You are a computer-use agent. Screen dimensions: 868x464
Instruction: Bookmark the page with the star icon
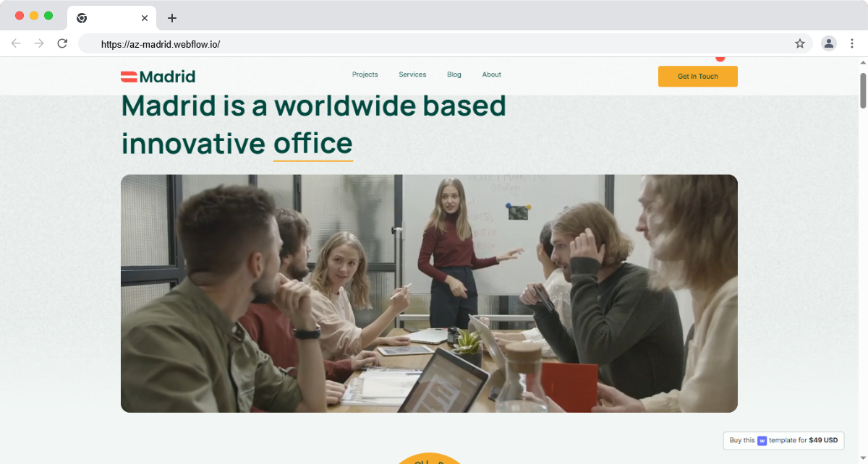[x=800, y=43]
